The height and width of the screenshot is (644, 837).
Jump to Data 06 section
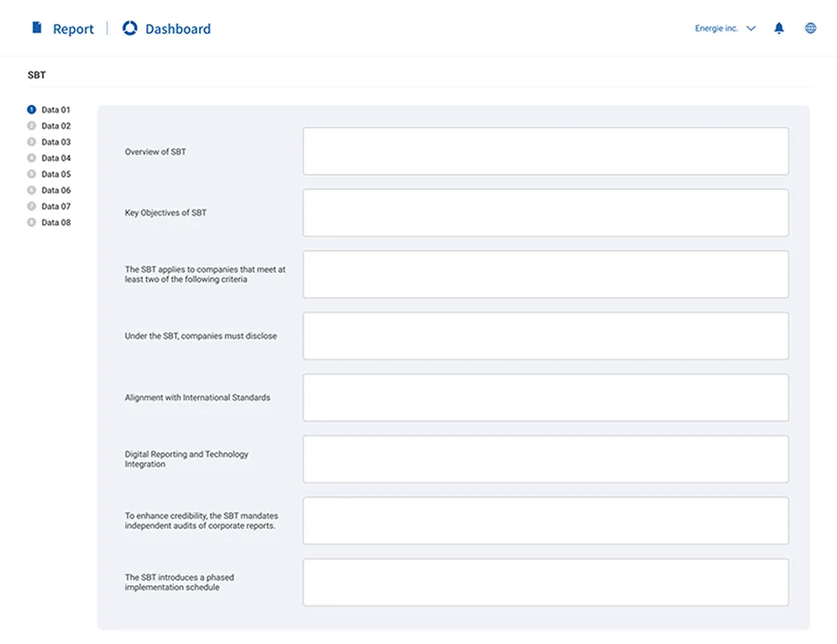point(55,190)
